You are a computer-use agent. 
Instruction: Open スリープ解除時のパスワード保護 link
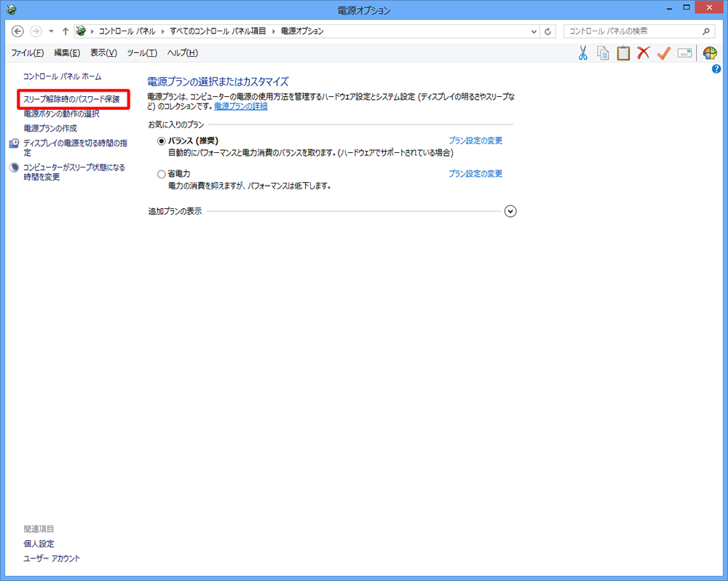(x=71, y=100)
